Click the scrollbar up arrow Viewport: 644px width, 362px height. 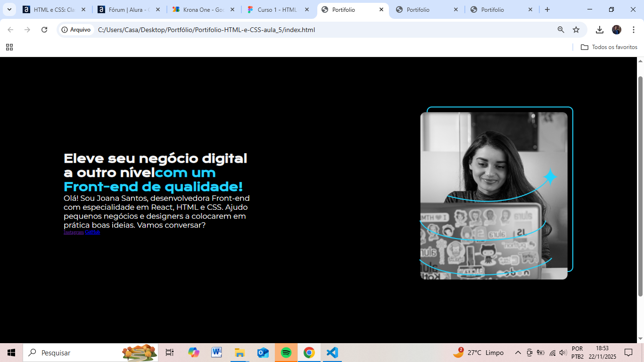pyautogui.click(x=640, y=61)
